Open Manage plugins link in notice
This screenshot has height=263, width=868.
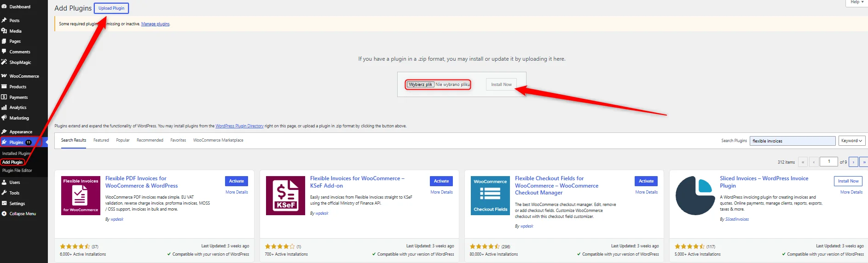tap(156, 24)
